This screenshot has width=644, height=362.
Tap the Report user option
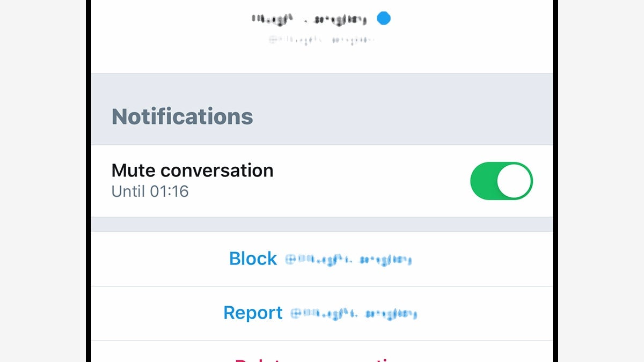(x=321, y=313)
